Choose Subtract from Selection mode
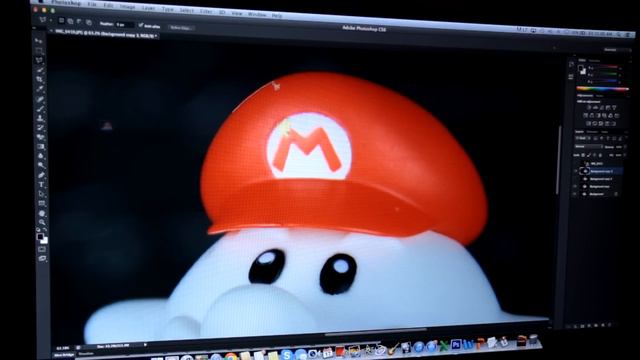This screenshot has width=640, height=360. 79,22
